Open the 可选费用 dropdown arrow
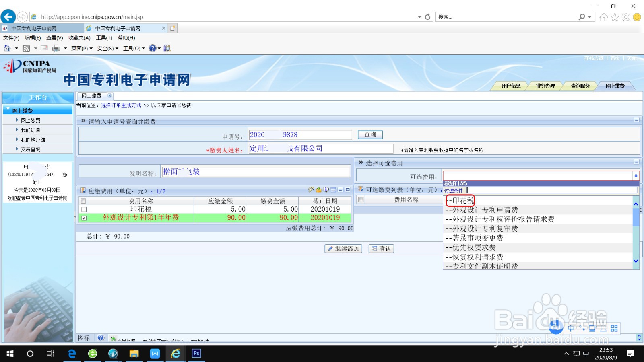Screen dimensions: 644x362 636,176
